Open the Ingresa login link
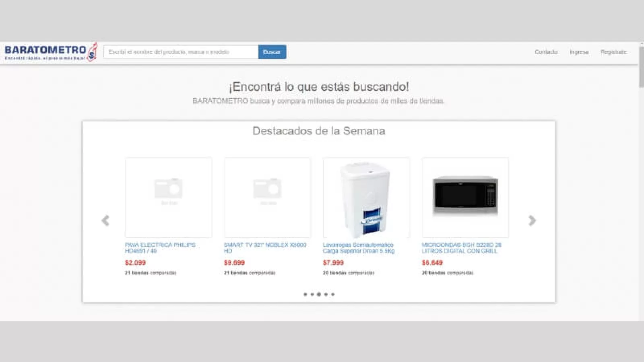This screenshot has width=644, height=362. point(579,52)
